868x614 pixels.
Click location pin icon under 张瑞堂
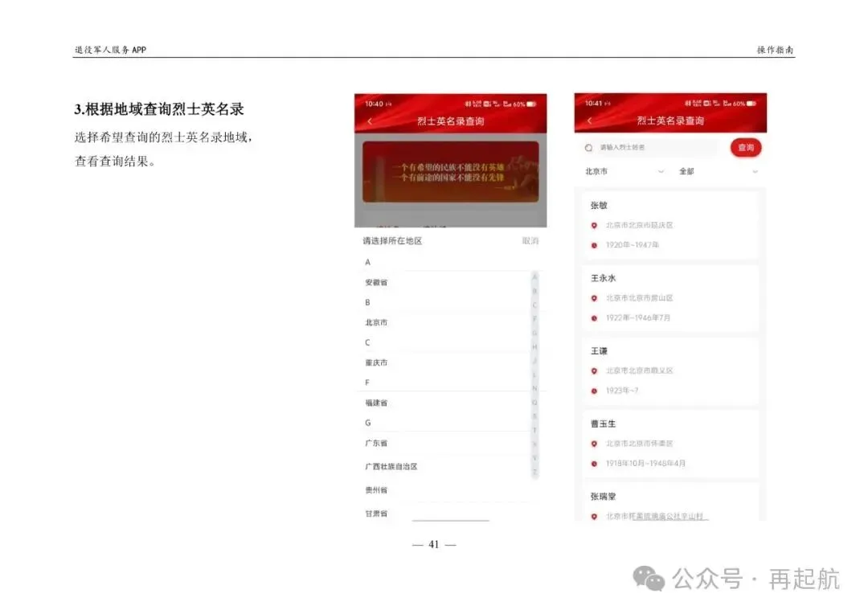coord(594,517)
